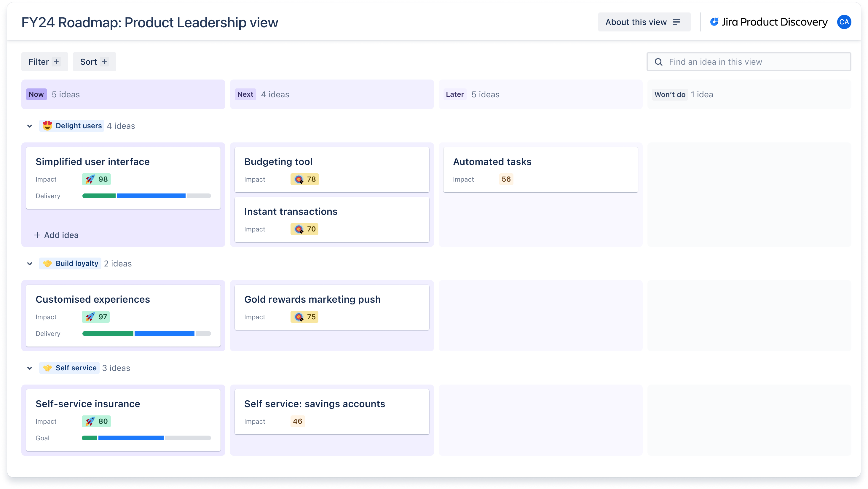
Task: Click the 78 impact value
Action: [x=311, y=179]
